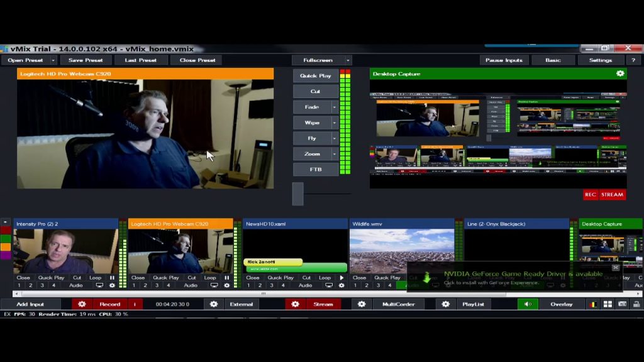The width and height of the screenshot is (644, 362).
Task: Click the Wildlife.wmv input thumbnail
Action: [x=402, y=251]
